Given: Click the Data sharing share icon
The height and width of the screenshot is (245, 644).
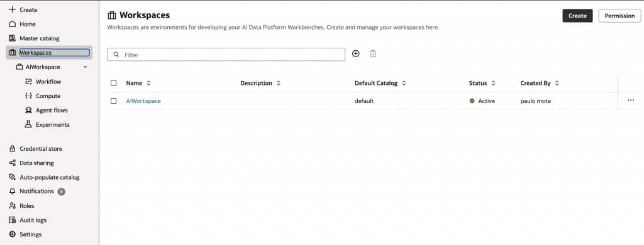Looking at the screenshot, I should point(13,163).
